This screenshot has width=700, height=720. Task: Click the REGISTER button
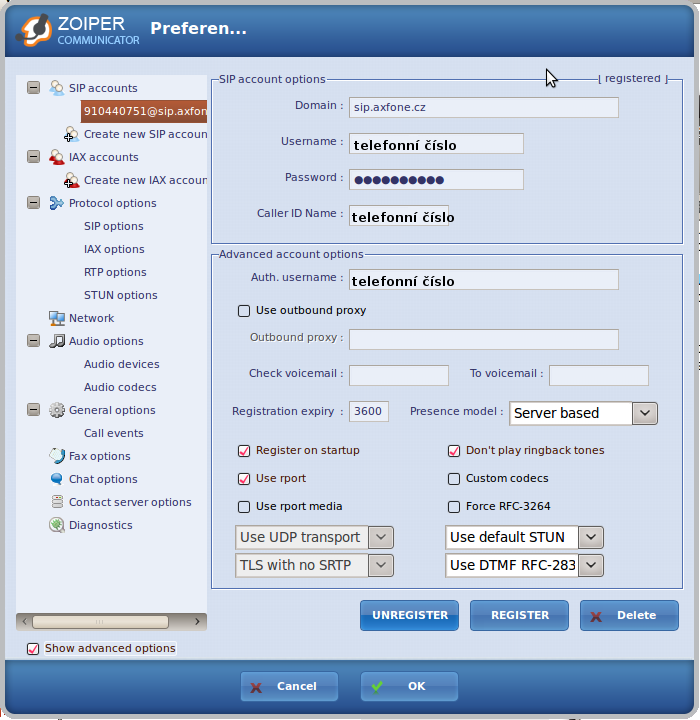tap(519, 615)
